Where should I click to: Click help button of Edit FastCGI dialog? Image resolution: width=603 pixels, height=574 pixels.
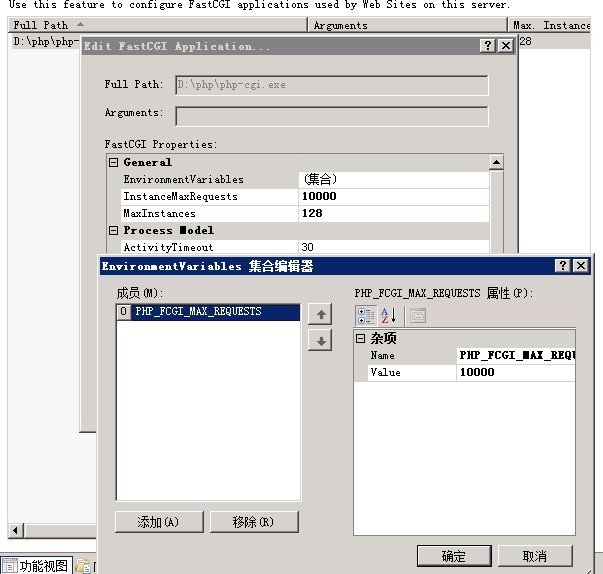[x=487, y=46]
